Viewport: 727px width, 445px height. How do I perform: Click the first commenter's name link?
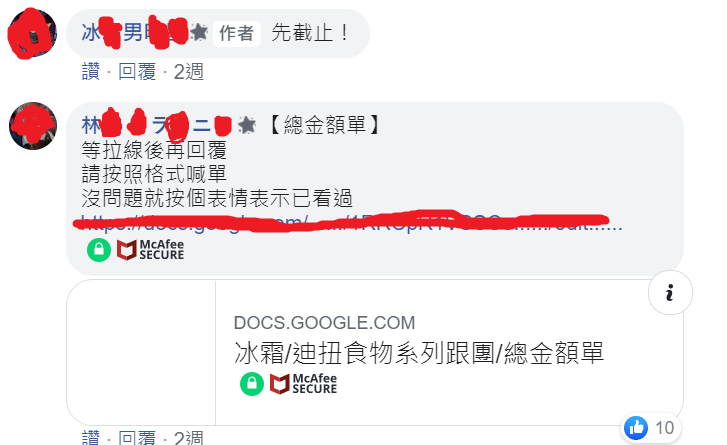click(134, 32)
